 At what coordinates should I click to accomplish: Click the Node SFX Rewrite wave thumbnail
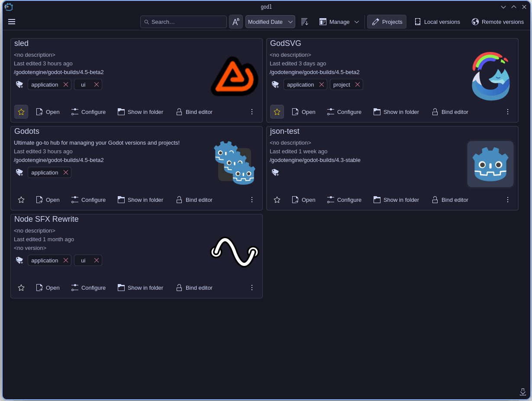pyautogui.click(x=235, y=252)
